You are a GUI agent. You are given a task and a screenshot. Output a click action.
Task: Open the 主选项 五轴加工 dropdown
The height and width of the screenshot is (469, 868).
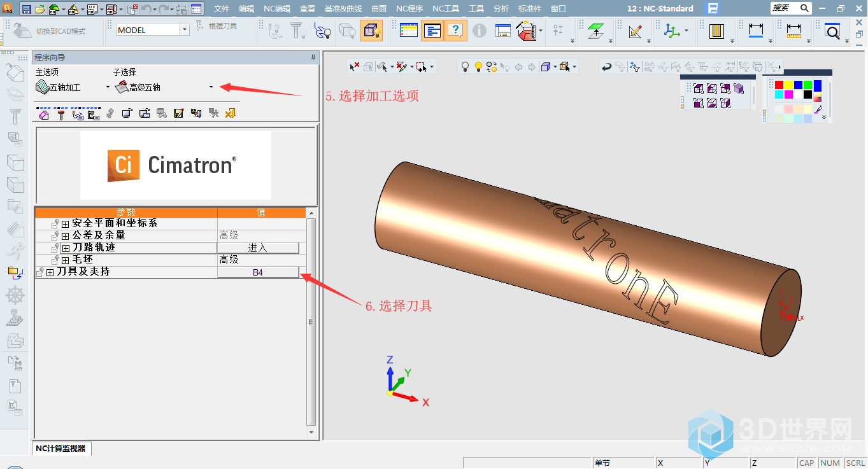(x=108, y=87)
